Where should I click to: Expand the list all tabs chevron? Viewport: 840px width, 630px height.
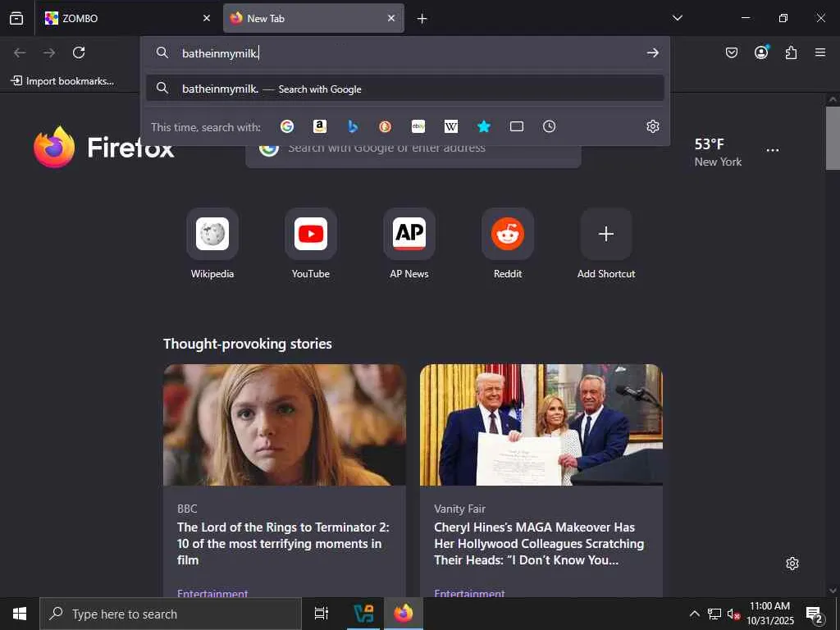(677, 18)
